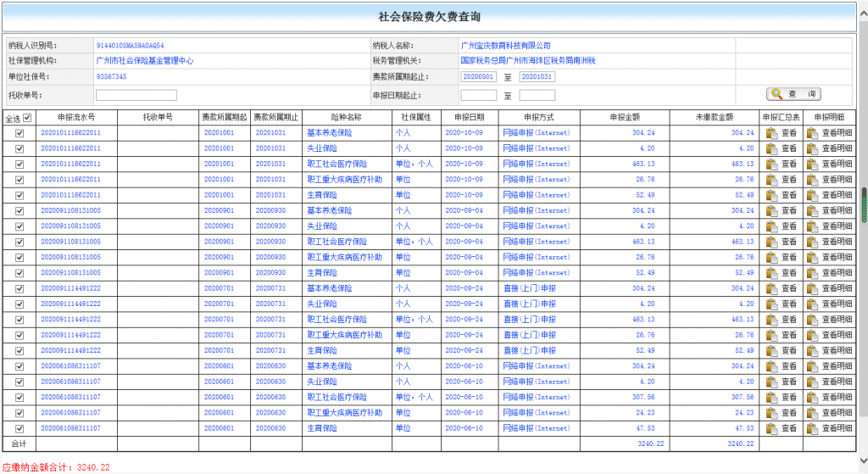Screen dimensions: 868x474
Task: Click the 申报日期起止 start date field
Action: pyautogui.click(x=478, y=95)
